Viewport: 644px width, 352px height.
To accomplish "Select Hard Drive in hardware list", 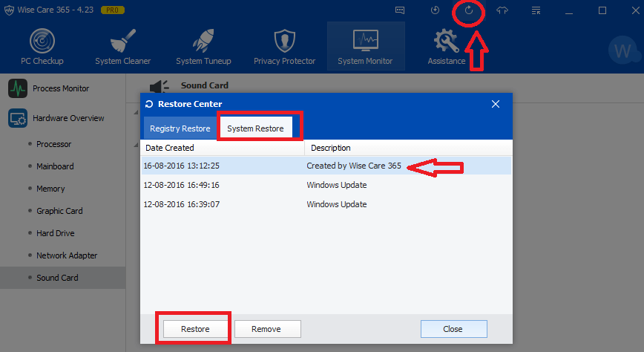I will tap(56, 233).
